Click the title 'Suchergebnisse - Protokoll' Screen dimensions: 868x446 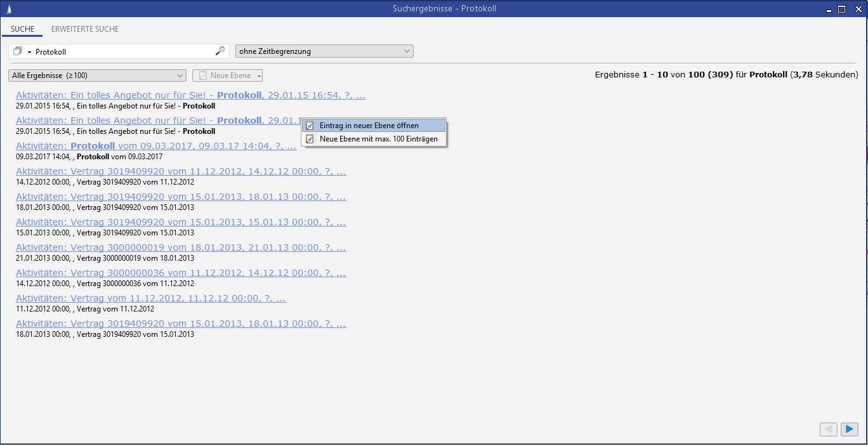[x=444, y=9]
